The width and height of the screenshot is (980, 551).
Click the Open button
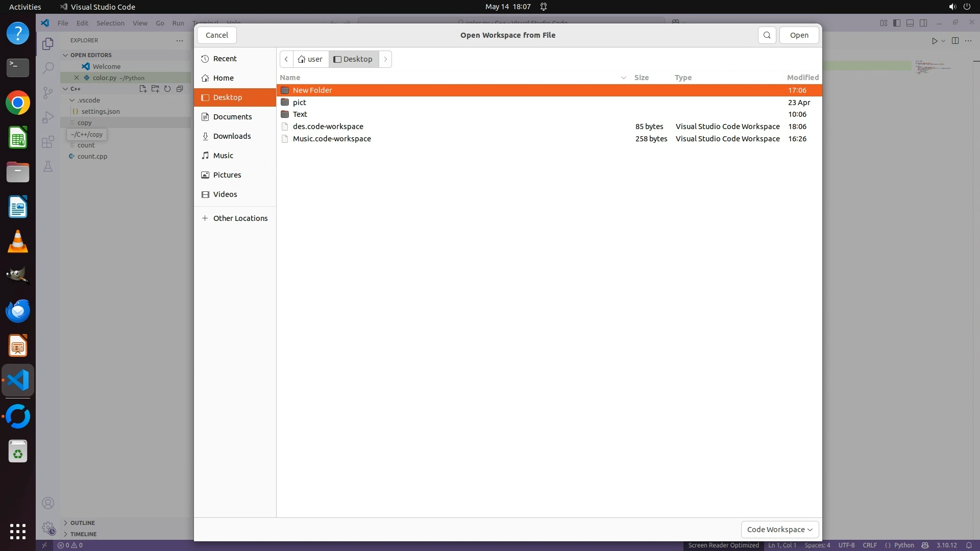click(799, 35)
